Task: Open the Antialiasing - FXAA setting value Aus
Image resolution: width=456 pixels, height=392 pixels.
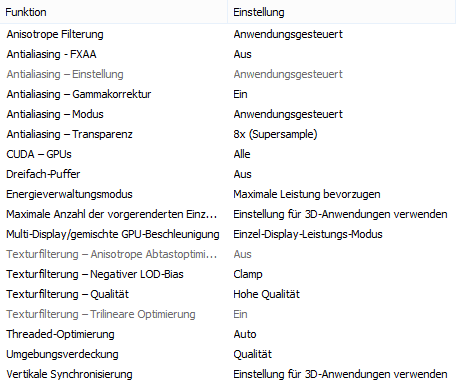Action: [242, 54]
